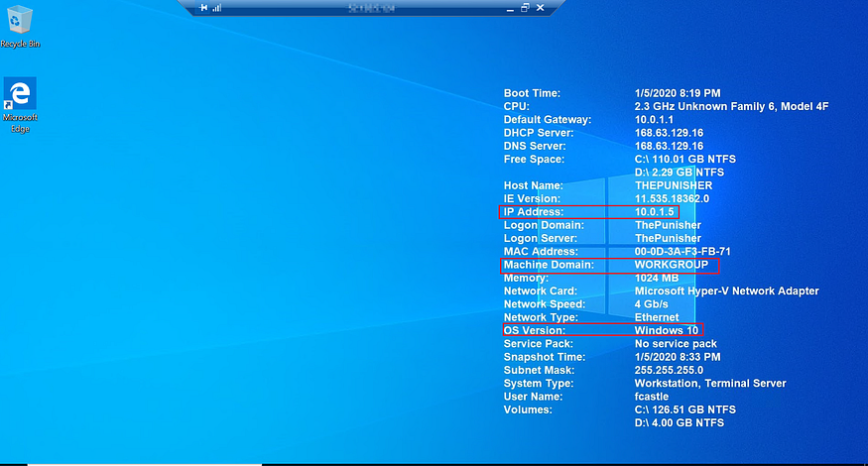Click the Microsoft Hyper-V Network Adapter text
Screen dimensions: 868x466
[x=726, y=291]
